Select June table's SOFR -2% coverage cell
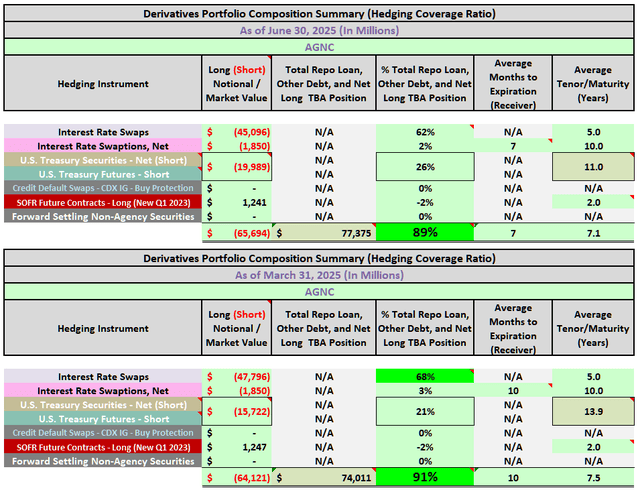This screenshot has width=640, height=490. [425, 202]
